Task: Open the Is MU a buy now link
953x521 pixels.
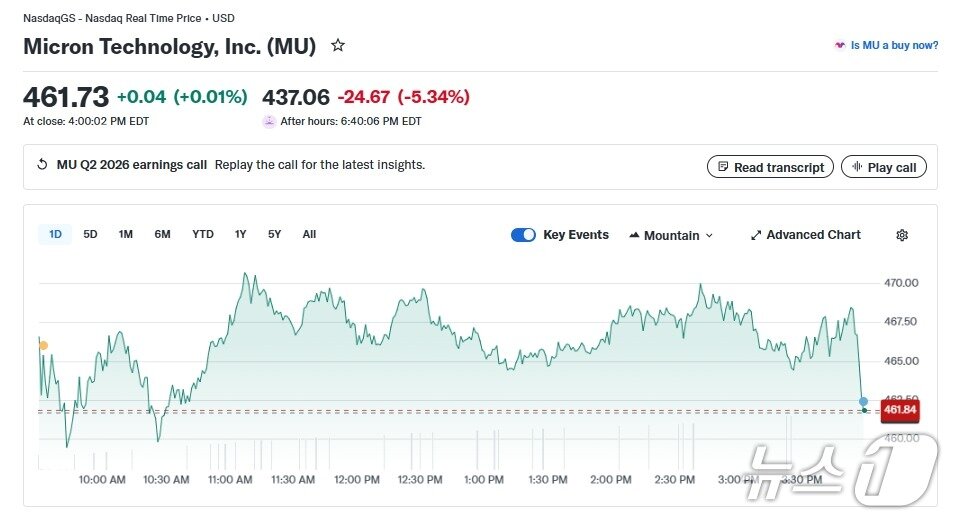Action: click(894, 46)
